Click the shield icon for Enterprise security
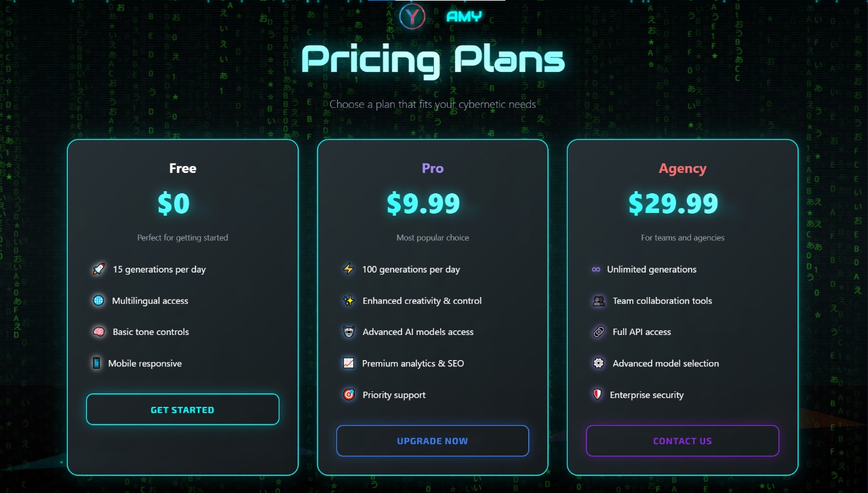Image resolution: width=868 pixels, height=493 pixels. click(x=597, y=395)
